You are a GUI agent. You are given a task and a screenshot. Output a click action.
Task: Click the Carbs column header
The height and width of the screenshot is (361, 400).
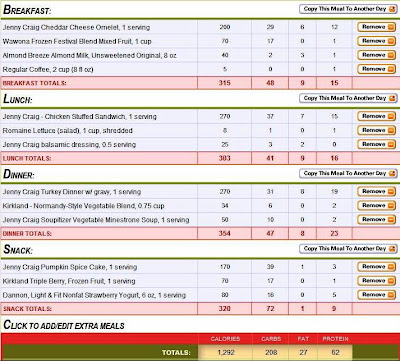pos(271,339)
